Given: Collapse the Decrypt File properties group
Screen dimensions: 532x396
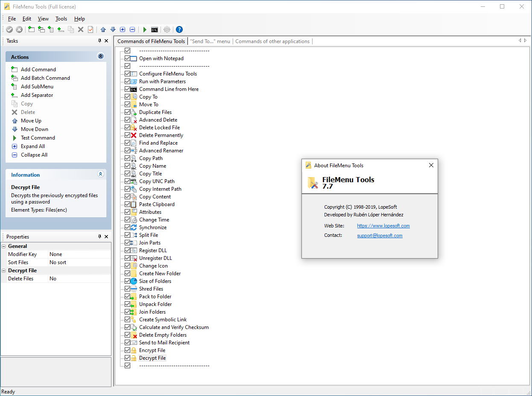Looking at the screenshot, I should click(4, 271).
